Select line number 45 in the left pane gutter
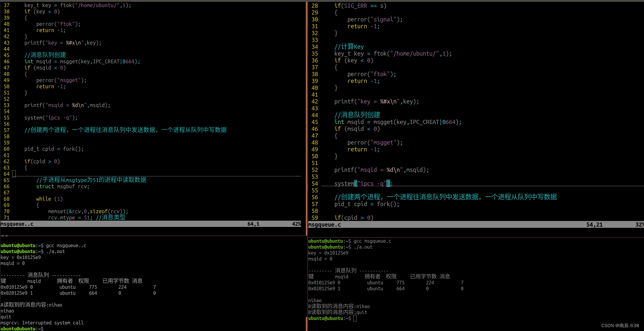The image size is (644, 331). click(x=6, y=55)
